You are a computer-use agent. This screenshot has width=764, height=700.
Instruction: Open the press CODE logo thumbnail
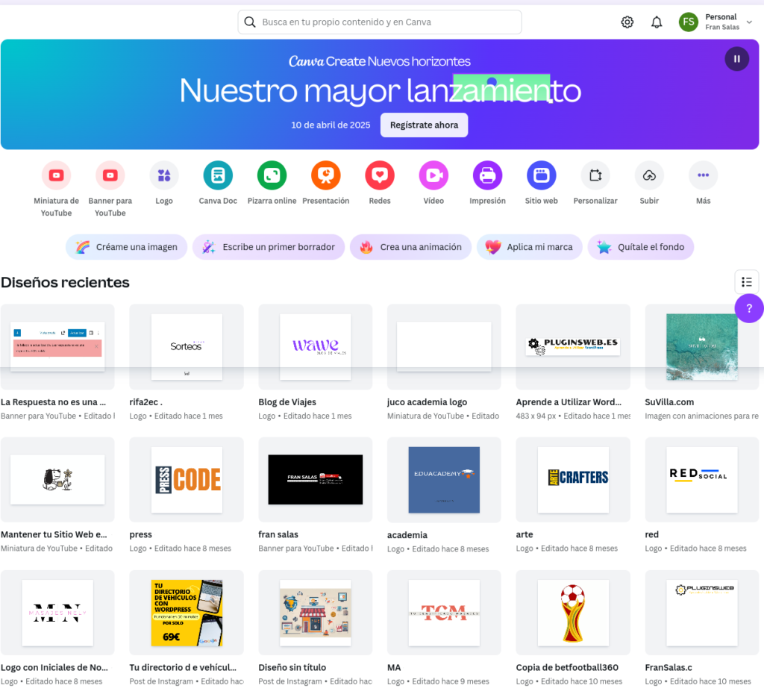click(187, 480)
